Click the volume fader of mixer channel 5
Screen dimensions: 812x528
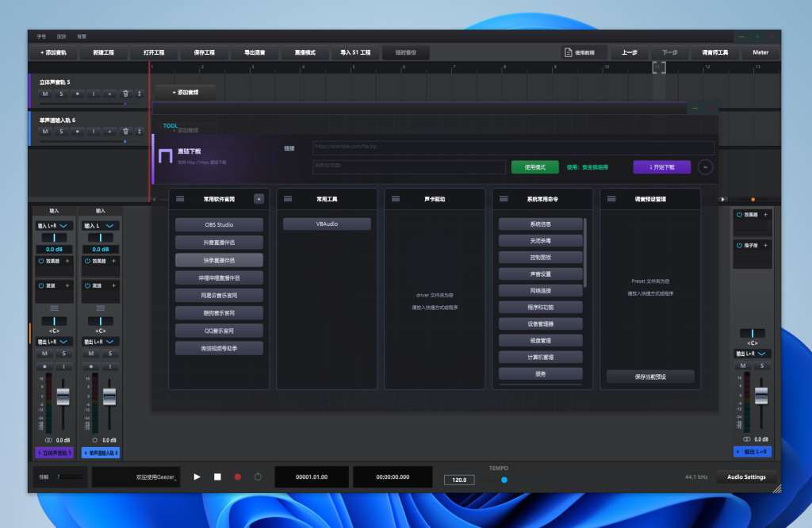tap(63, 397)
